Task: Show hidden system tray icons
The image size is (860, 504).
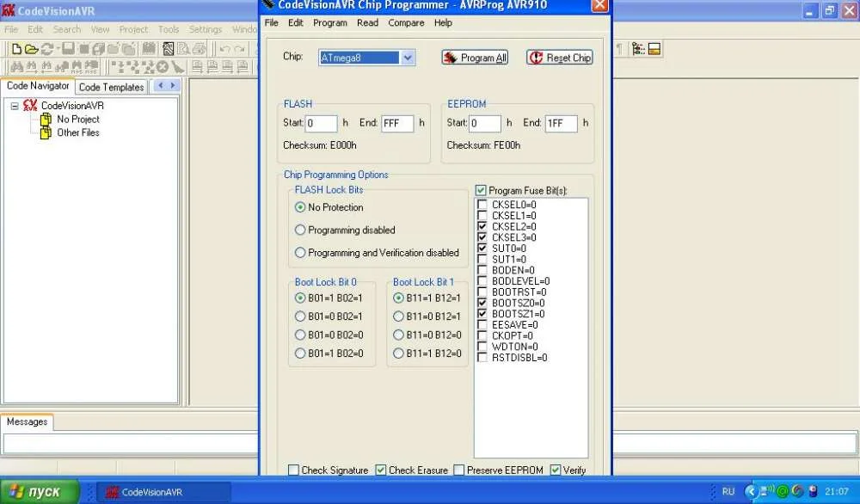Action: pos(750,492)
